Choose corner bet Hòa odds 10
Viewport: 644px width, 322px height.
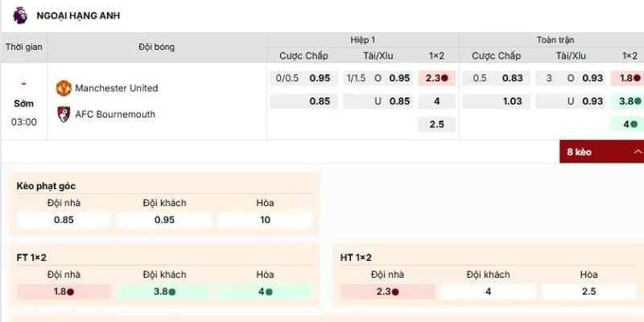(x=265, y=220)
